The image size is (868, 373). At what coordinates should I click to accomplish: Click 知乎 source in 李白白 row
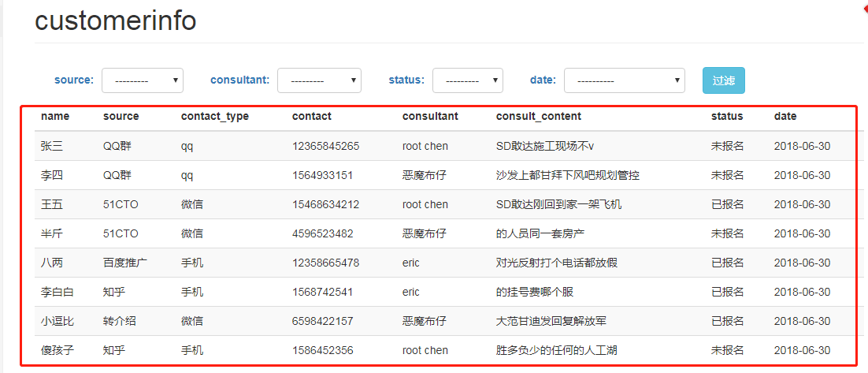114,292
